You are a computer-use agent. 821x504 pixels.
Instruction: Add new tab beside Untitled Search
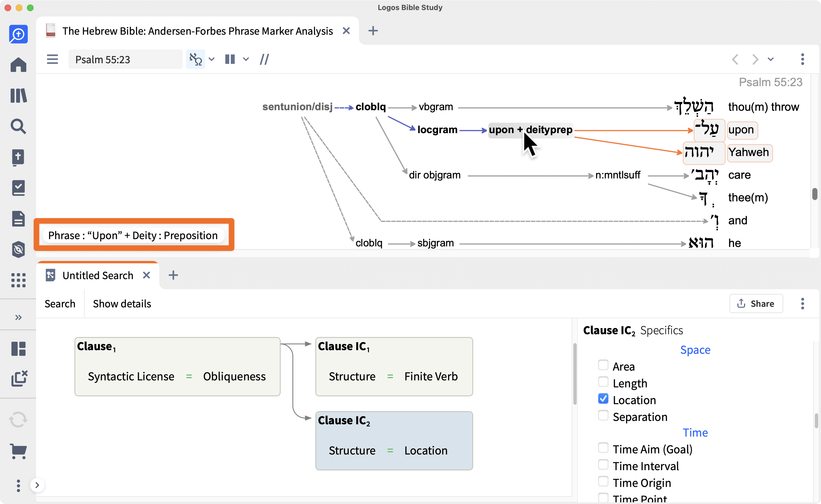click(x=173, y=275)
